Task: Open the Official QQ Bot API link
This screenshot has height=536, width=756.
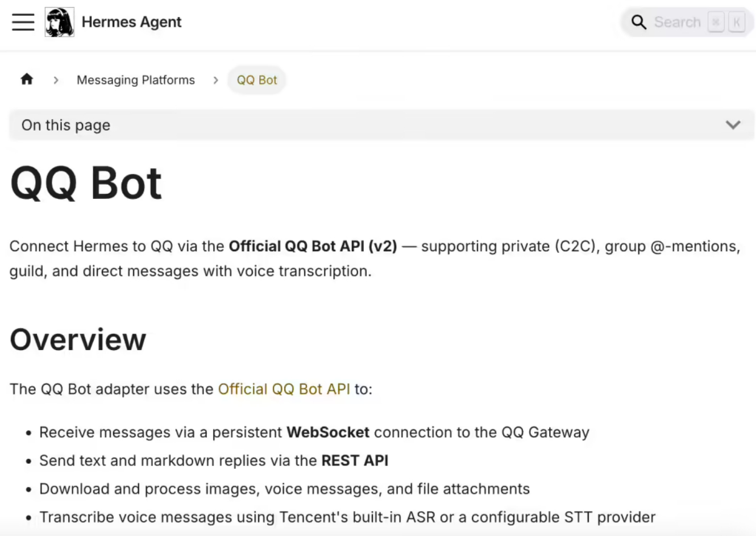Action: [x=284, y=389]
